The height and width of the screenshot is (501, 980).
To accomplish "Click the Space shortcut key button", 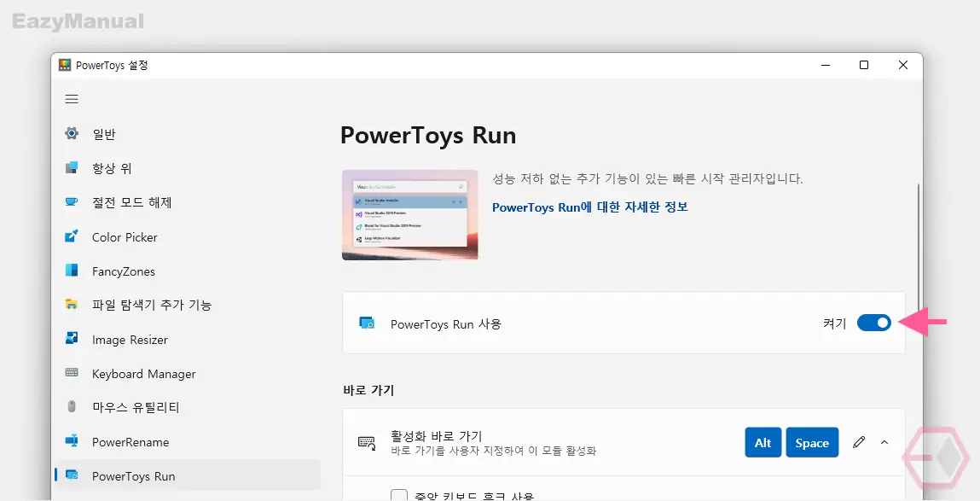I will coord(812,443).
